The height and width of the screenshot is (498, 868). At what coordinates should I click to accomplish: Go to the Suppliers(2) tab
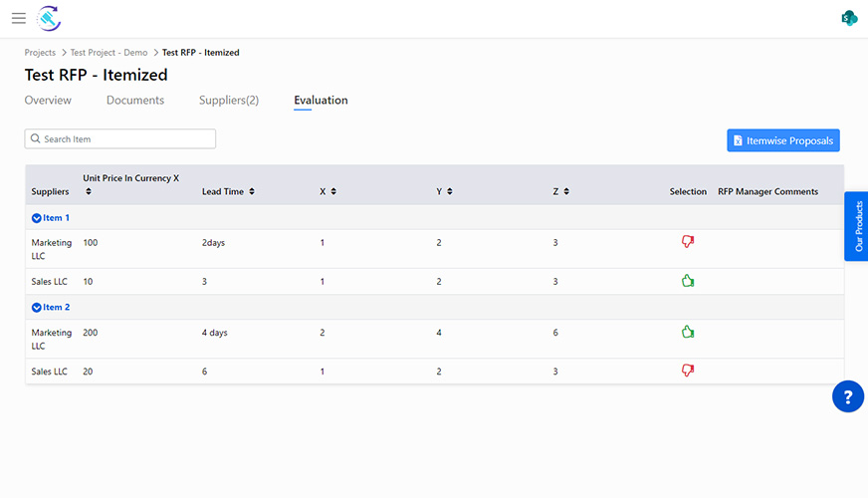[x=229, y=101]
